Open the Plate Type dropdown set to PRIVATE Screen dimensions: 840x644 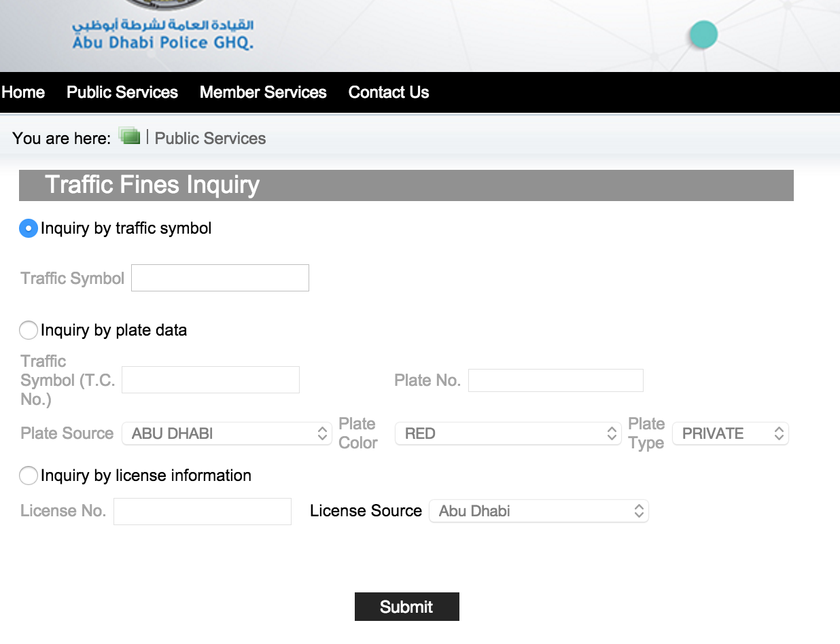(730, 433)
